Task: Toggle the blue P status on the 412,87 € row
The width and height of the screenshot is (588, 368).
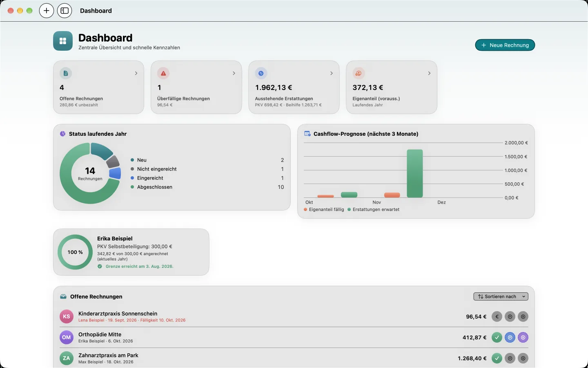Action: [x=510, y=337]
